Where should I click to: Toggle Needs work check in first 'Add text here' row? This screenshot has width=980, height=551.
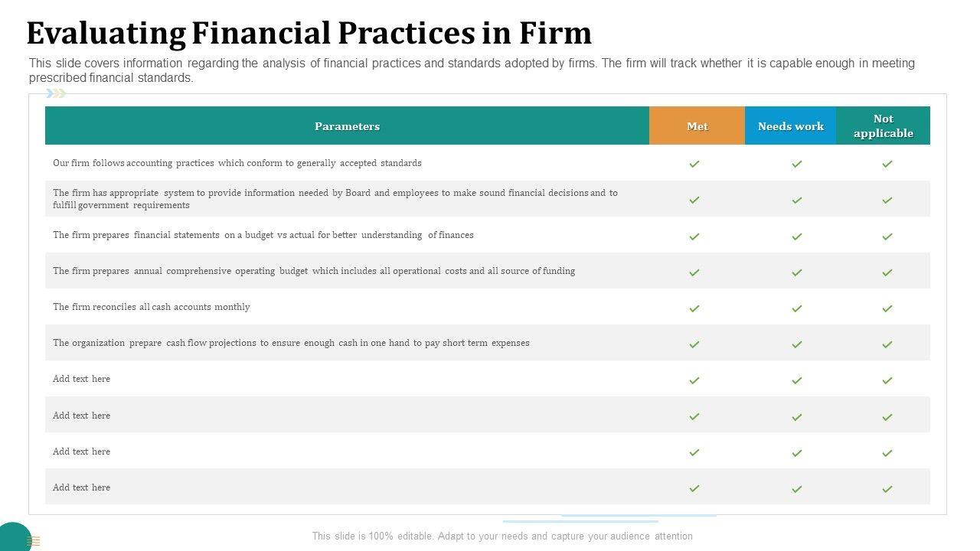[x=796, y=380]
